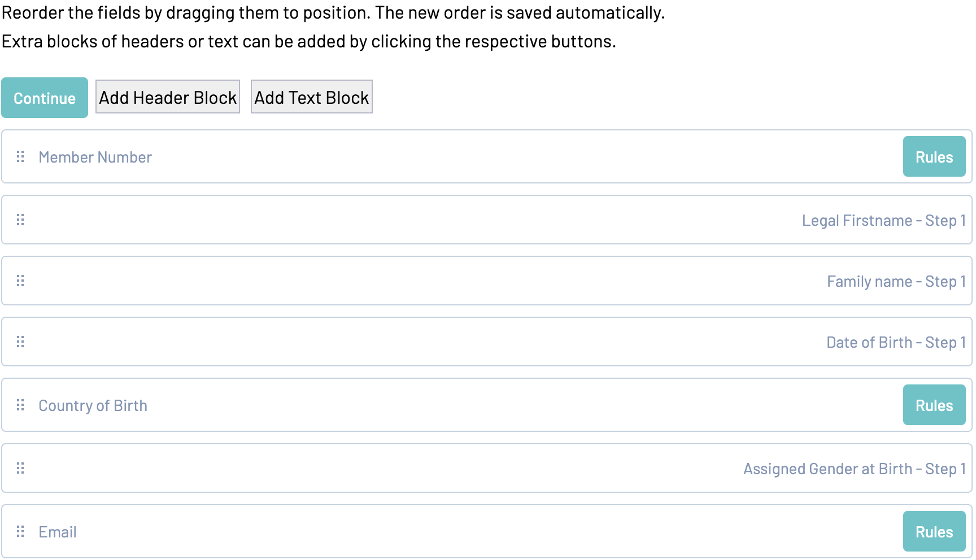Select the Member Number field label

point(95,157)
